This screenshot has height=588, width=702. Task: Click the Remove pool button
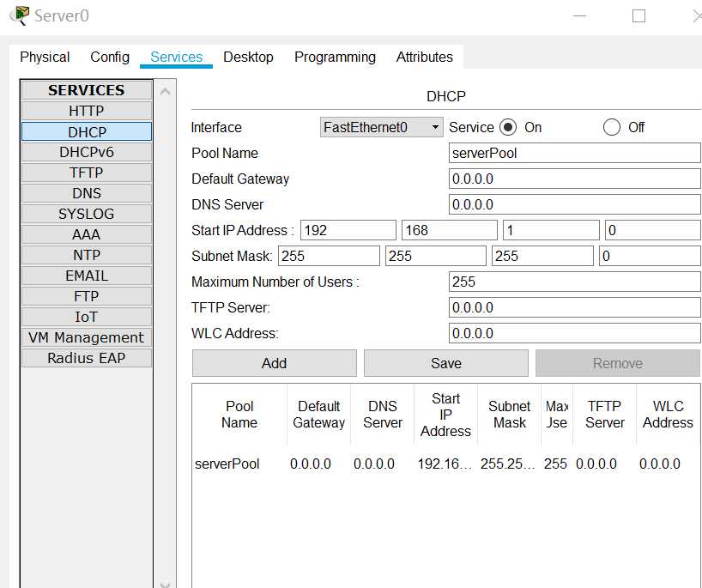pos(618,363)
